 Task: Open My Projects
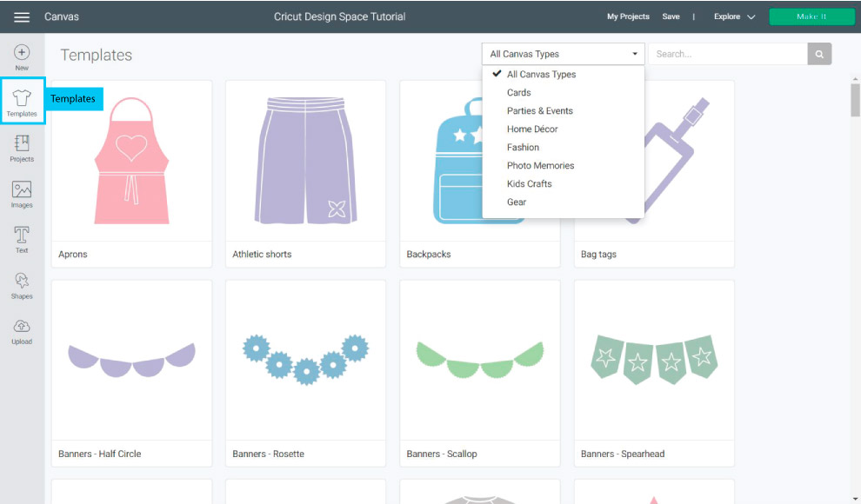tap(628, 17)
